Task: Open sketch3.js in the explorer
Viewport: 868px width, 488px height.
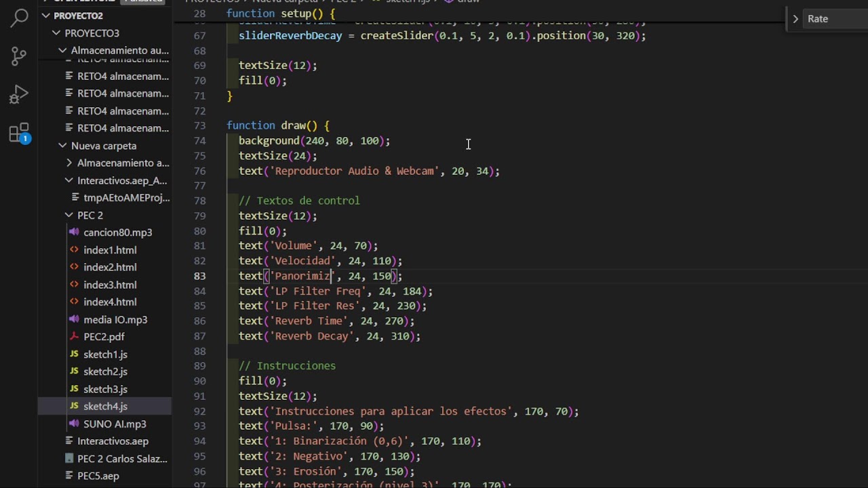Action: [105, 389]
